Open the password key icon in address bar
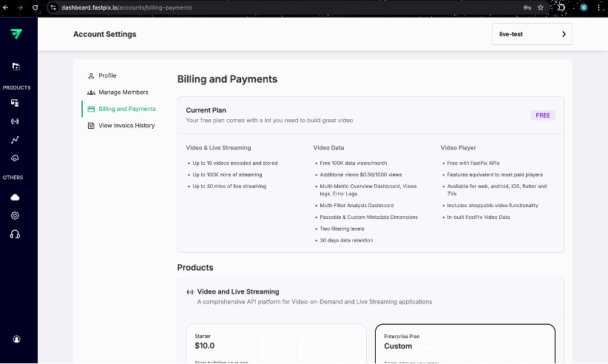 click(527, 7)
